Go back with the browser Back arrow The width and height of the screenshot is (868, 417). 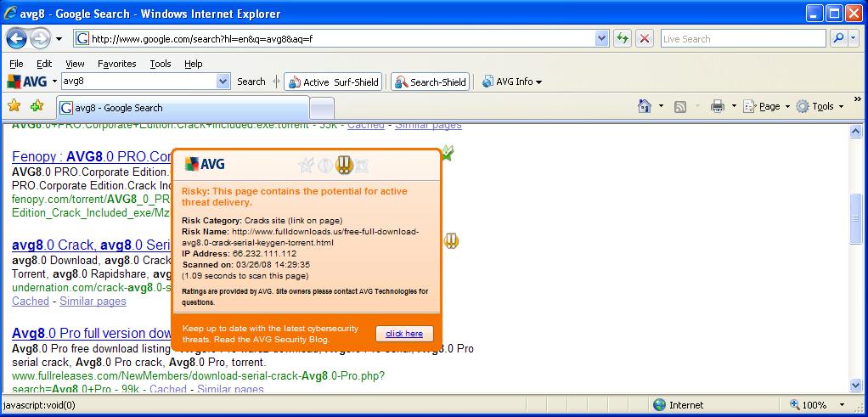[x=17, y=39]
